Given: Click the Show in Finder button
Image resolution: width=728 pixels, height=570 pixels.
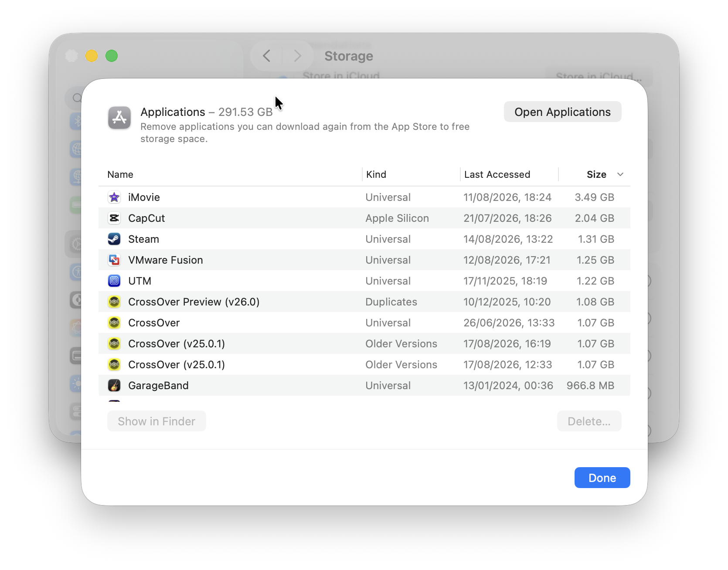Looking at the screenshot, I should tap(156, 421).
